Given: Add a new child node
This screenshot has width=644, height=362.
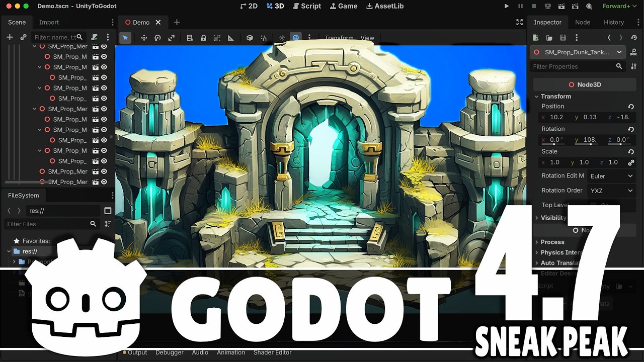Looking at the screenshot, I should point(10,37).
